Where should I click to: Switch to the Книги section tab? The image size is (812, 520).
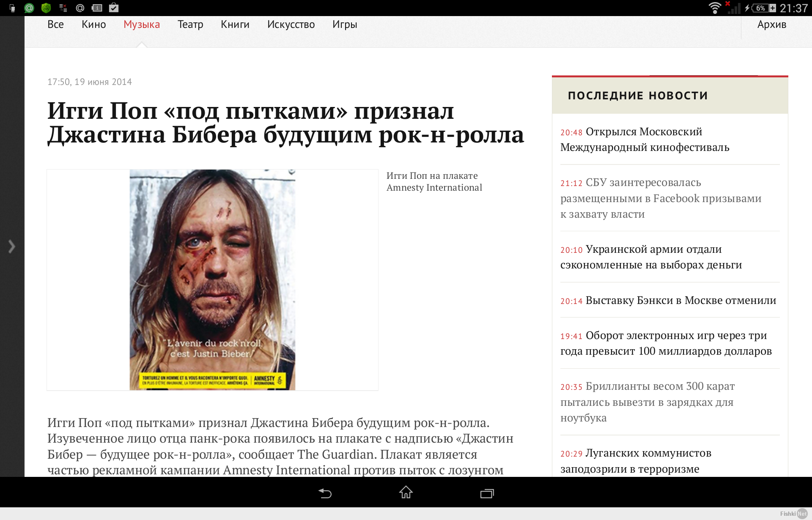[235, 25]
